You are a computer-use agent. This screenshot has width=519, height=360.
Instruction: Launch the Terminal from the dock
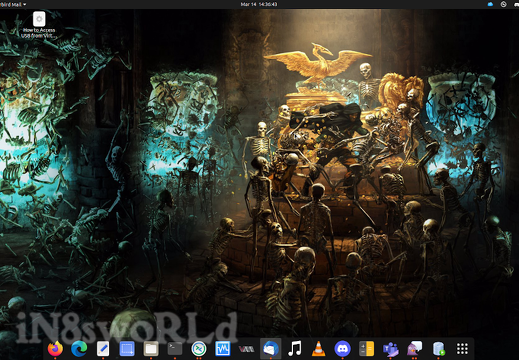(x=175, y=349)
